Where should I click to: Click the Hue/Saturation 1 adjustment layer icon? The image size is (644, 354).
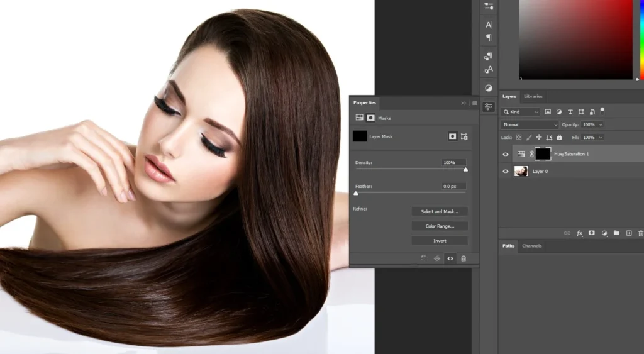[x=521, y=154]
